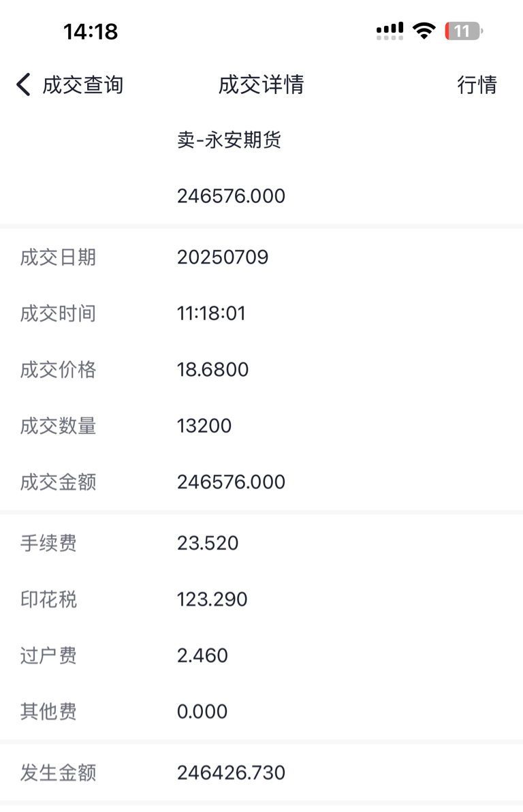Tap the 成交详情 page title

[x=261, y=85]
